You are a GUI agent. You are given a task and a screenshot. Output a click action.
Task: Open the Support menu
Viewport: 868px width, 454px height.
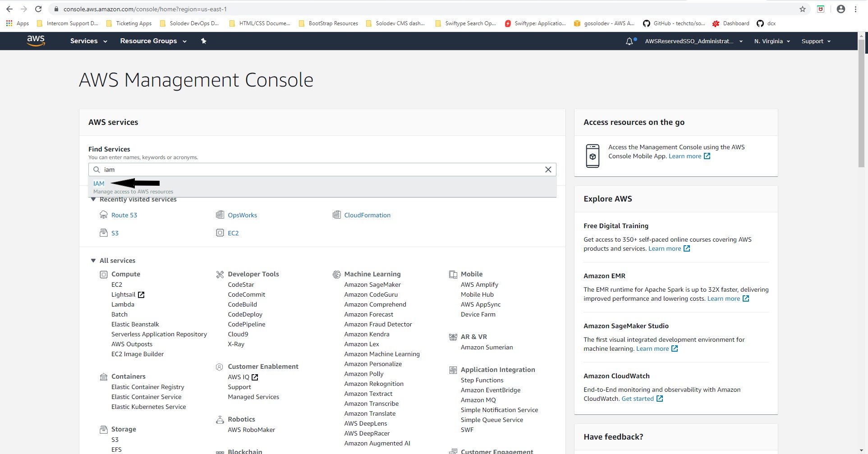tap(816, 41)
